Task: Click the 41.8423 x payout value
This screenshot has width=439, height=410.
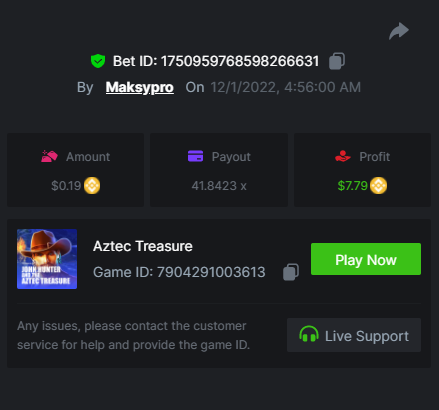Action: tap(219, 186)
